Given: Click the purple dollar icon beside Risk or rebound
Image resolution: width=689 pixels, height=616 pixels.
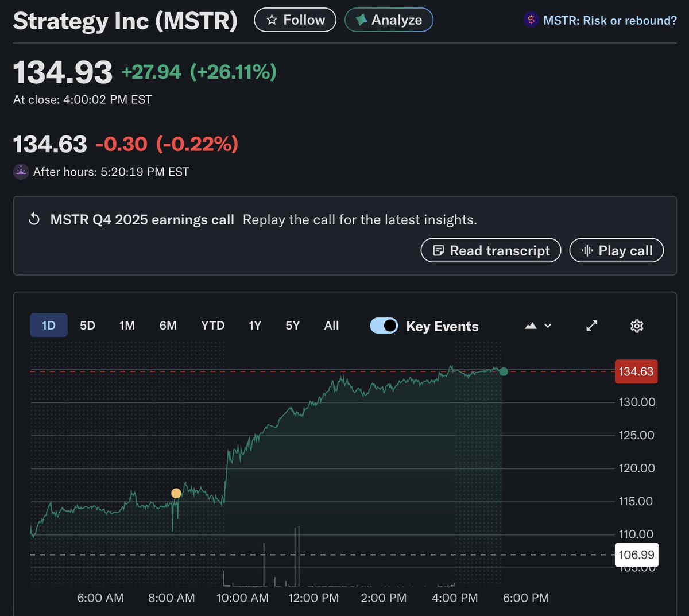Looking at the screenshot, I should pos(531,20).
